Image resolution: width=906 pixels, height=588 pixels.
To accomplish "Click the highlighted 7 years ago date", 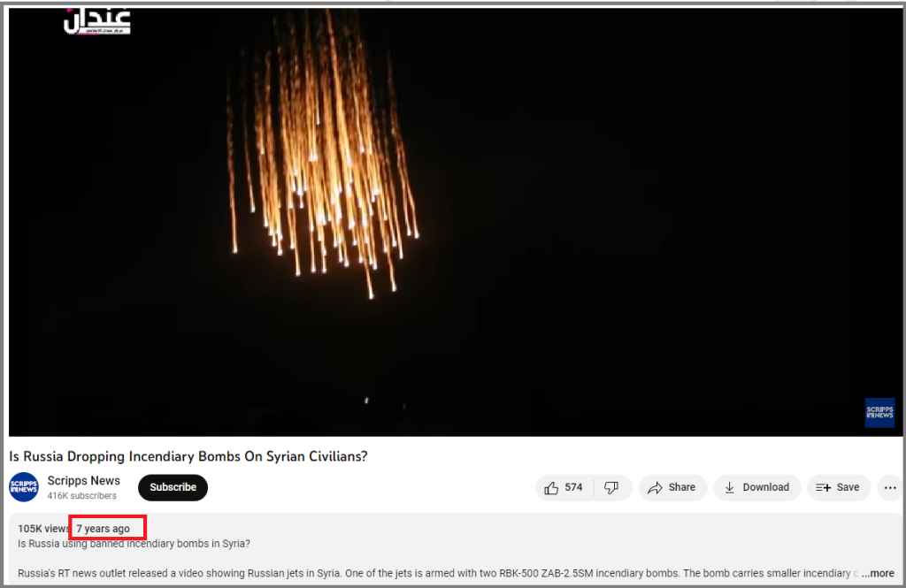I will [x=104, y=529].
